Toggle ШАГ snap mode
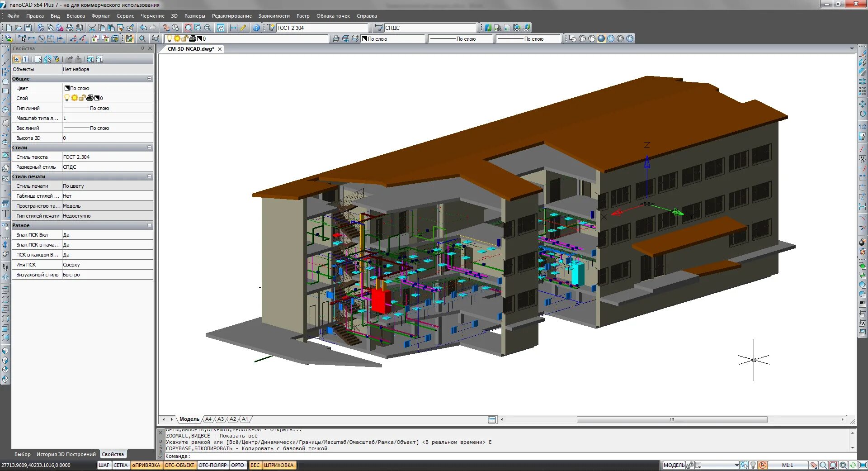This screenshot has height=471, width=868. coord(104,465)
